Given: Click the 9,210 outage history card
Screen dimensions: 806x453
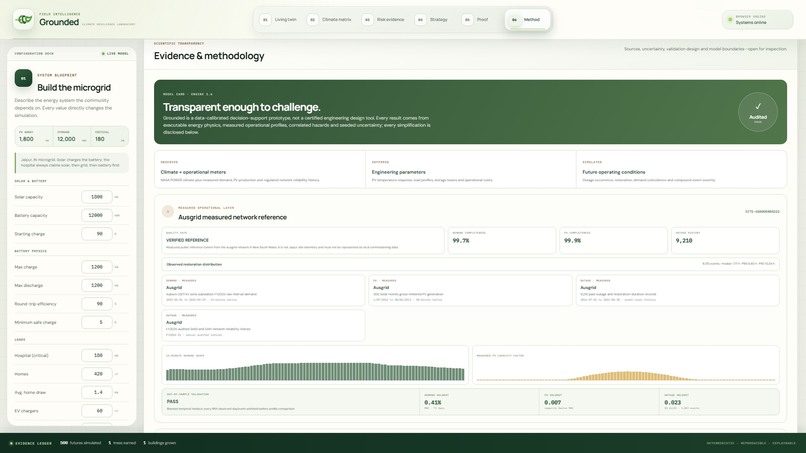Looking at the screenshot, I should (x=725, y=241).
